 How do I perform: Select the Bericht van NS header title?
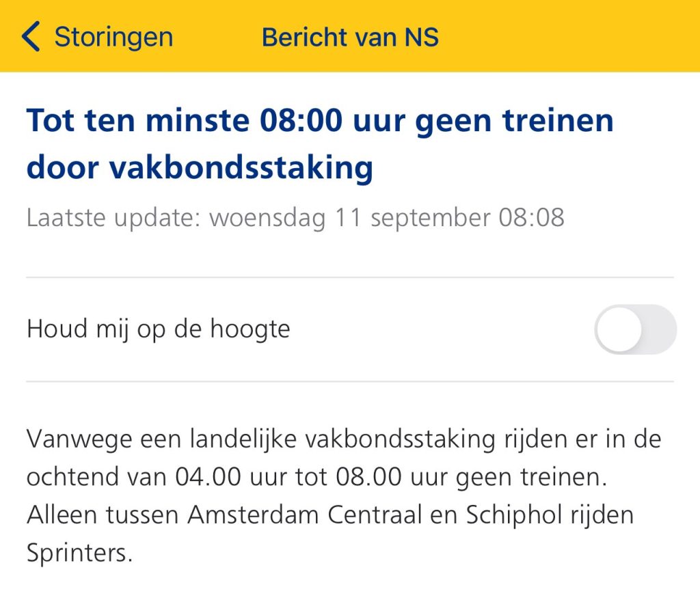pyautogui.click(x=350, y=37)
